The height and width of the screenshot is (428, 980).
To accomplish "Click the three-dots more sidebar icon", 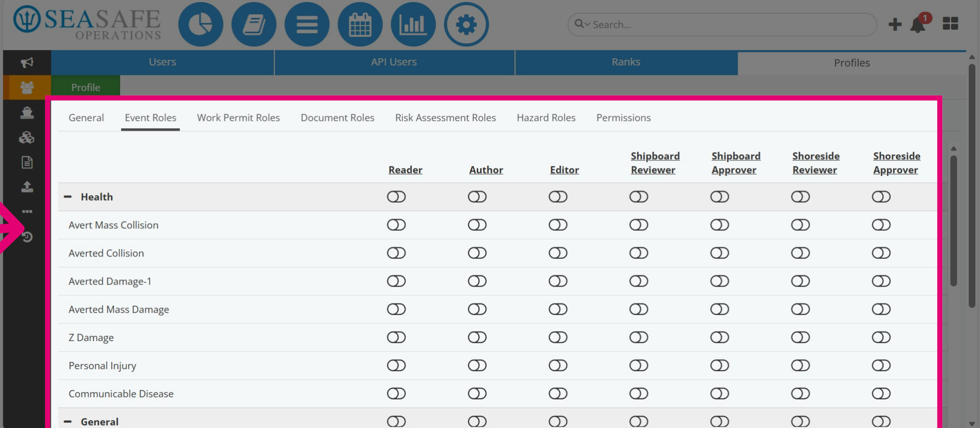I will pos(27,211).
